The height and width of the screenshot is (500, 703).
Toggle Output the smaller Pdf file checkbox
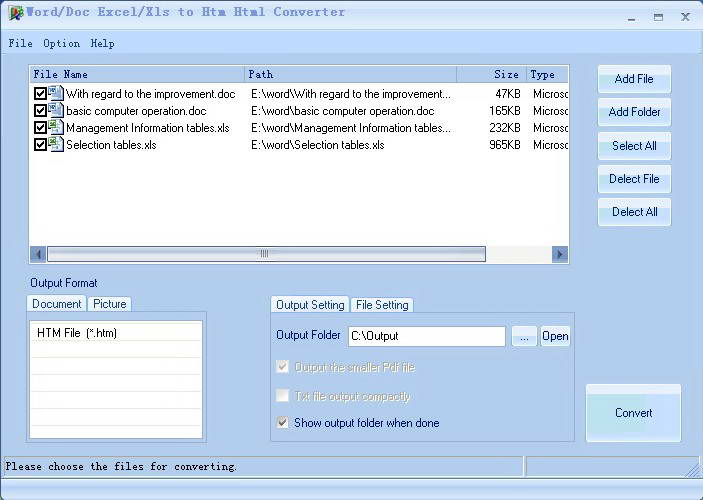pos(282,367)
